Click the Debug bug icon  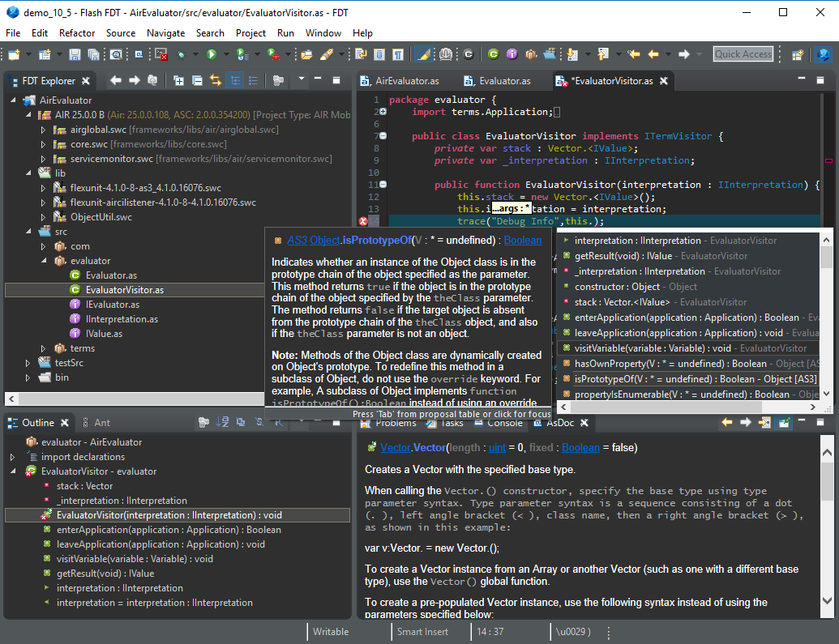click(x=182, y=54)
